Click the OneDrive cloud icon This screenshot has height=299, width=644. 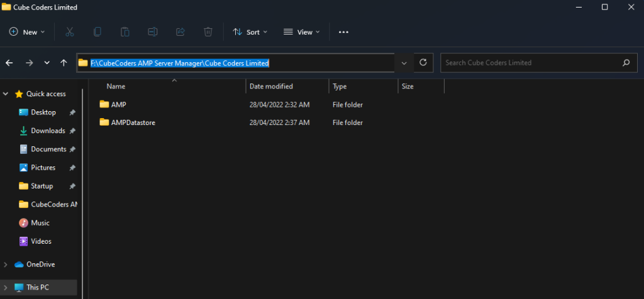pos(19,264)
